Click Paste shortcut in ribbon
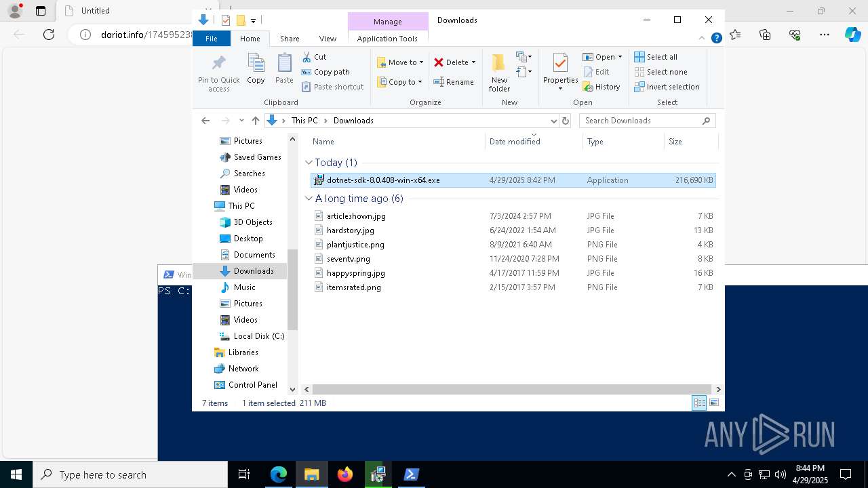 [332, 87]
